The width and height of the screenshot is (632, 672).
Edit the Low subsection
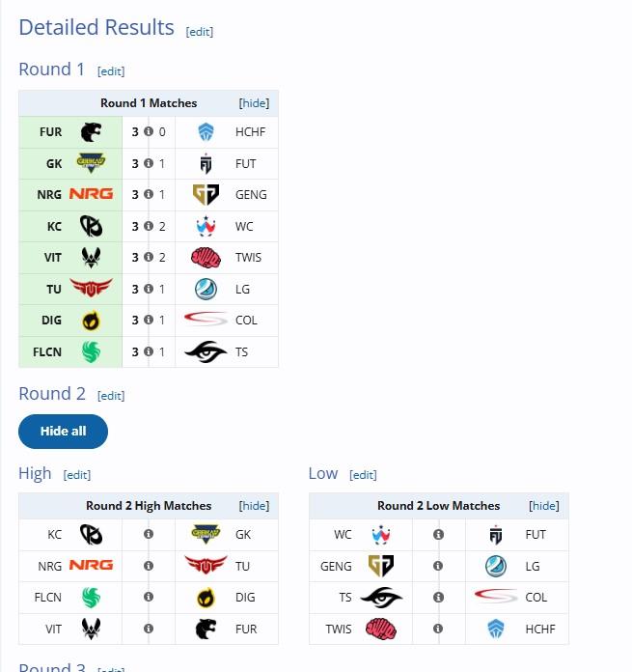363,475
